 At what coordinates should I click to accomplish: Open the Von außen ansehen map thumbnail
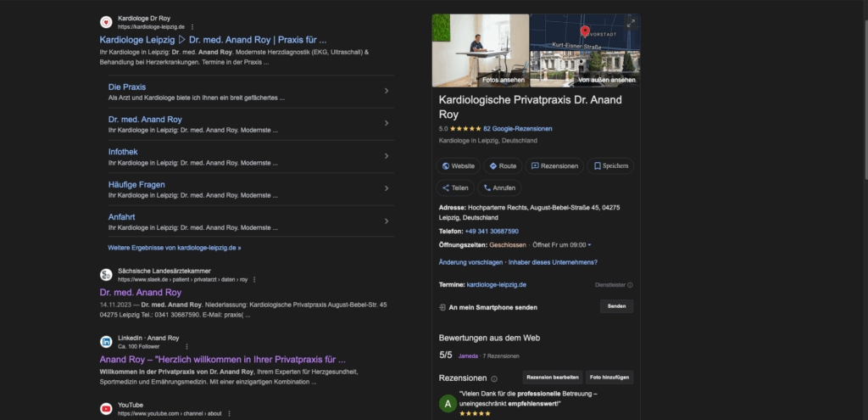tap(585, 50)
